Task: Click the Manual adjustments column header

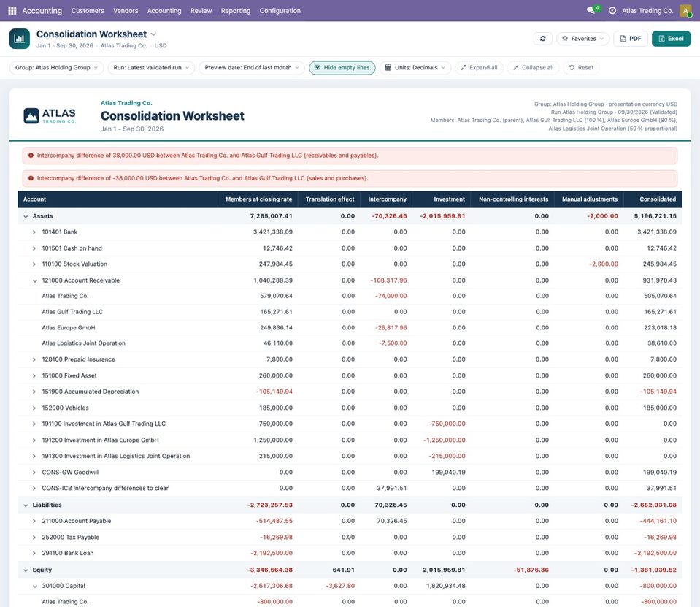Action: [590, 199]
